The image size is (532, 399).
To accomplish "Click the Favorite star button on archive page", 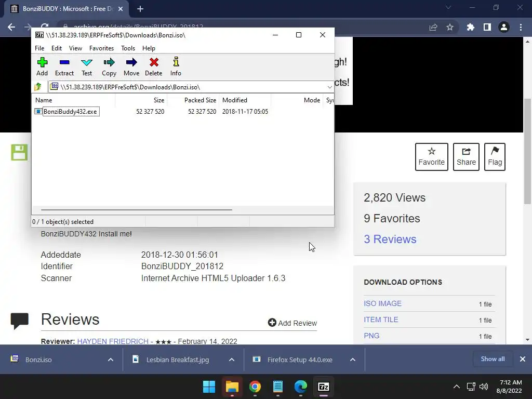I will tap(432, 157).
